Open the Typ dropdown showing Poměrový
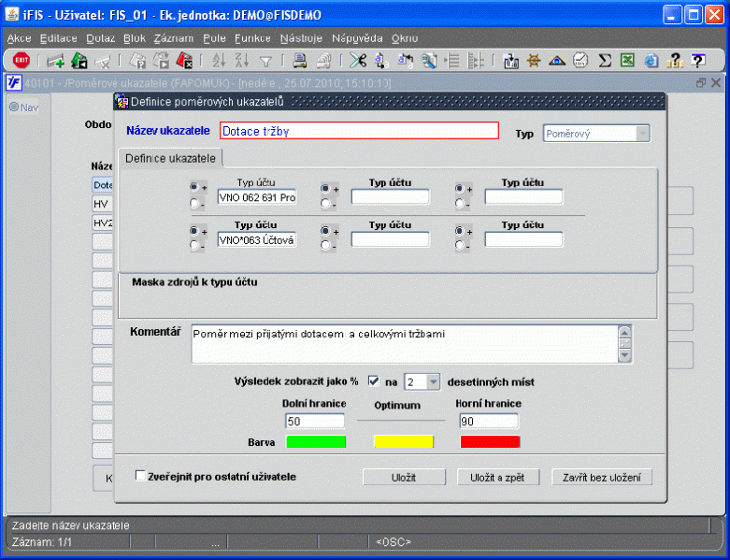The height and width of the screenshot is (560, 730). 642,133
